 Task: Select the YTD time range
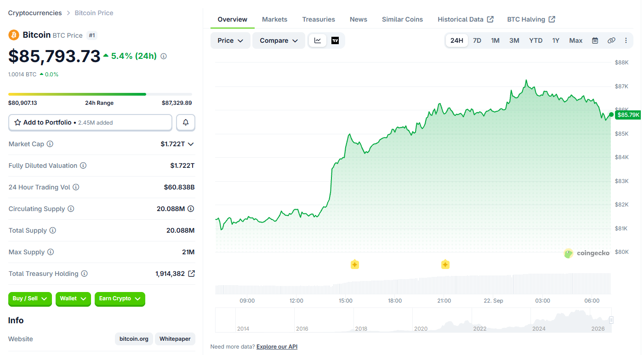point(536,40)
